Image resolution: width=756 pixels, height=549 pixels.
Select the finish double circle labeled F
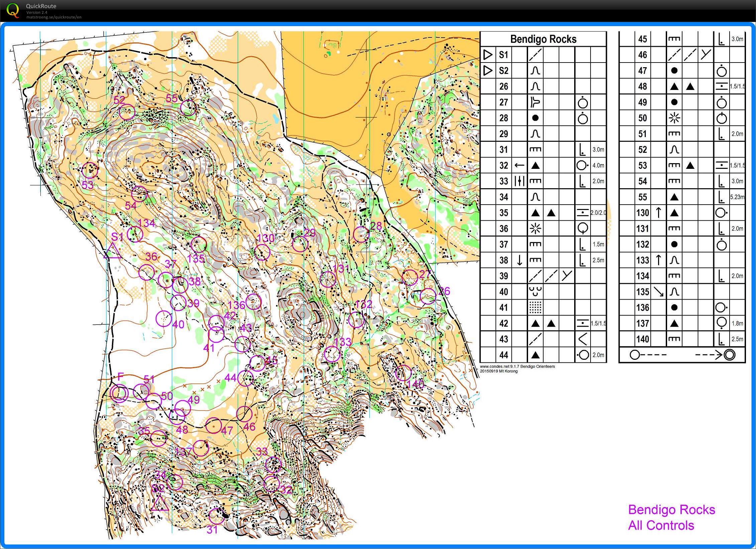119,393
